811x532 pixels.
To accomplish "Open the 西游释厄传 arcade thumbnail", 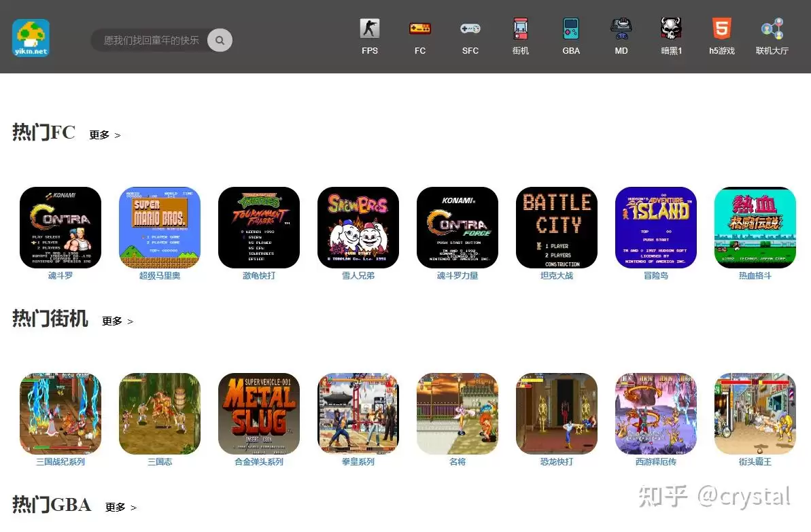I will [656, 414].
